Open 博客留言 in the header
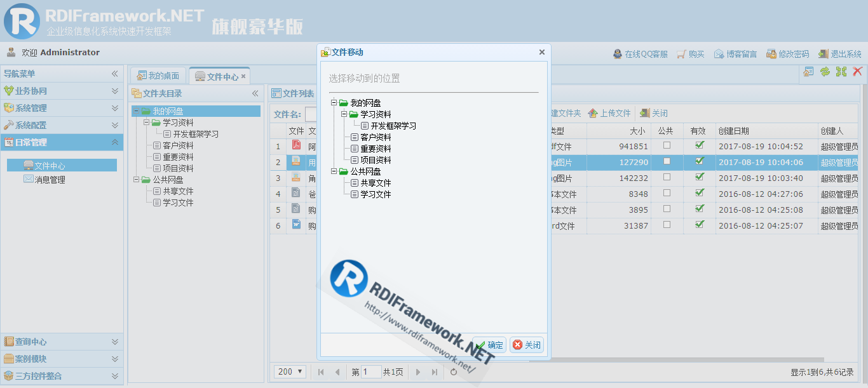Image resolution: width=868 pixels, height=388 pixels. [735, 54]
